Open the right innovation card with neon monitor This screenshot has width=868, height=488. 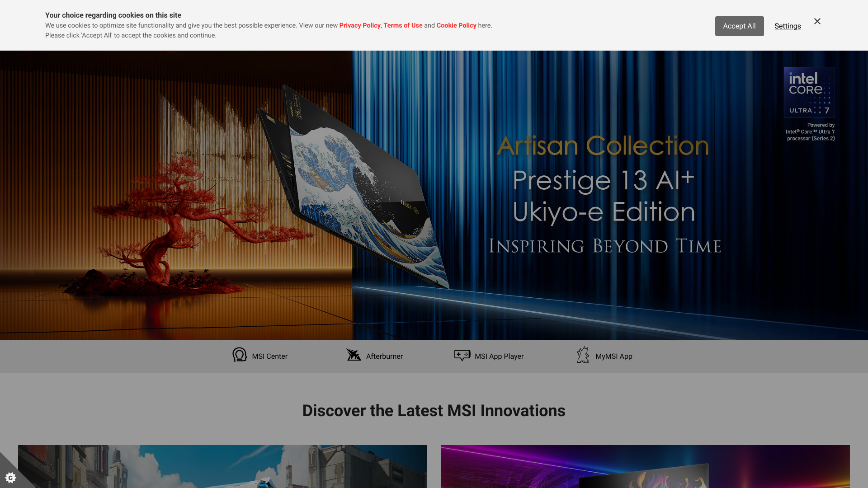tap(645, 466)
